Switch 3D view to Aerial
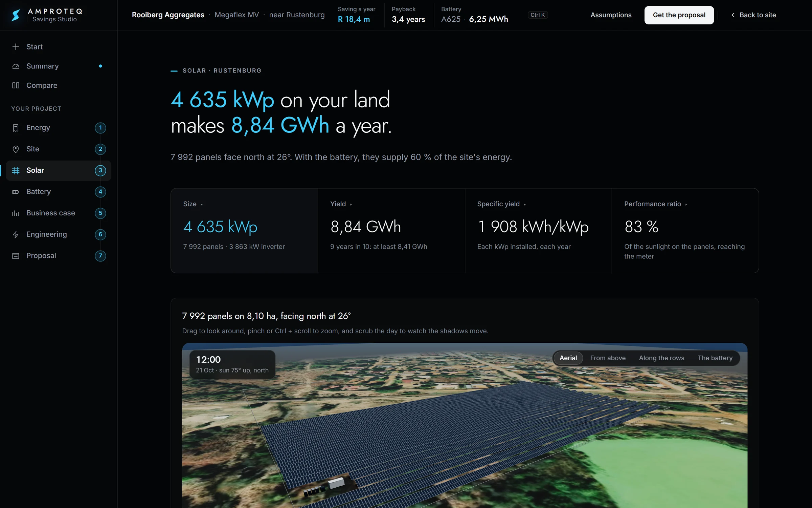Screen dimensions: 812x508 pyautogui.click(x=568, y=358)
